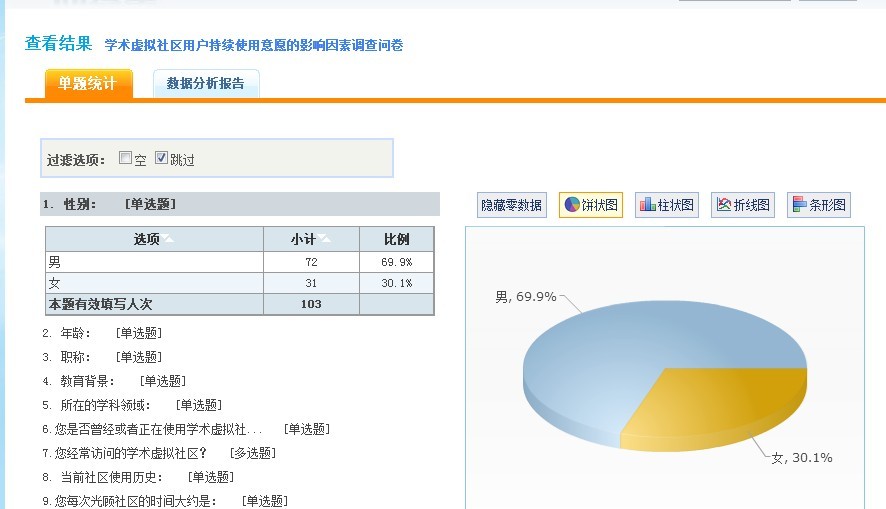The image size is (886, 509).
Task: Switch to 折线图 line chart view
Action: coord(742,205)
